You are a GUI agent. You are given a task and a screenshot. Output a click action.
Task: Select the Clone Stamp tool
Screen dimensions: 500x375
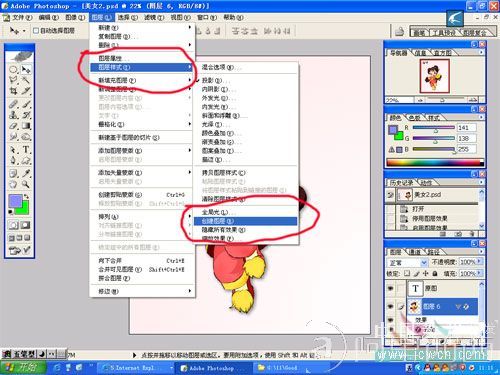13,115
